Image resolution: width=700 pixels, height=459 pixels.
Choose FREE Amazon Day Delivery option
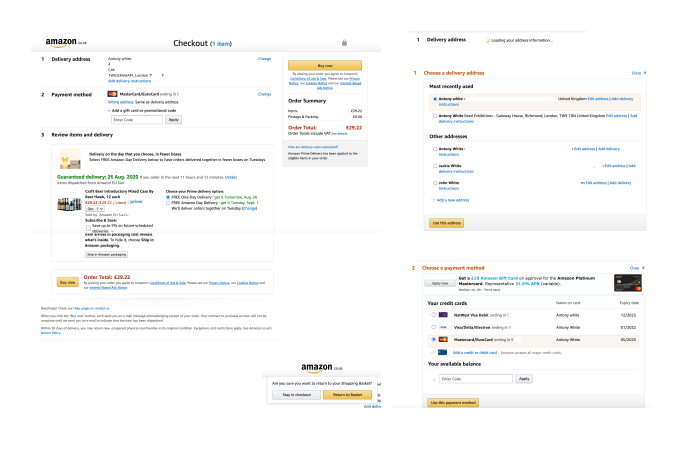pyautogui.click(x=168, y=202)
